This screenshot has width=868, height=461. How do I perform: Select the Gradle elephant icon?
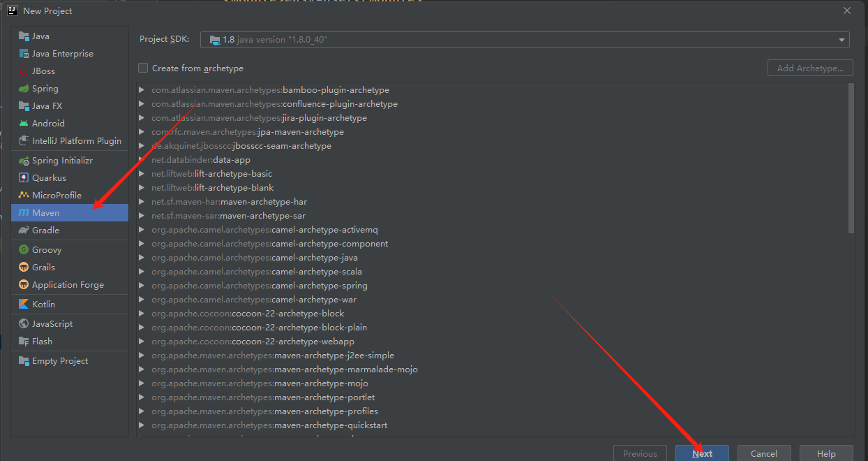click(x=24, y=230)
